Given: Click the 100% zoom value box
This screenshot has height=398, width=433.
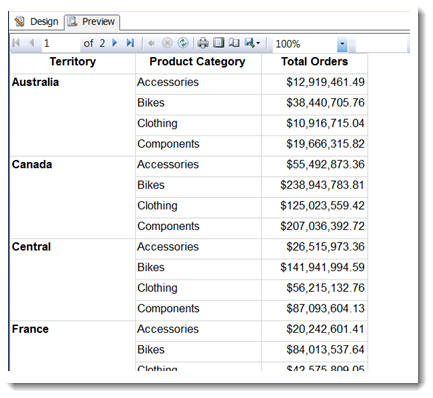Looking at the screenshot, I should click(x=305, y=44).
